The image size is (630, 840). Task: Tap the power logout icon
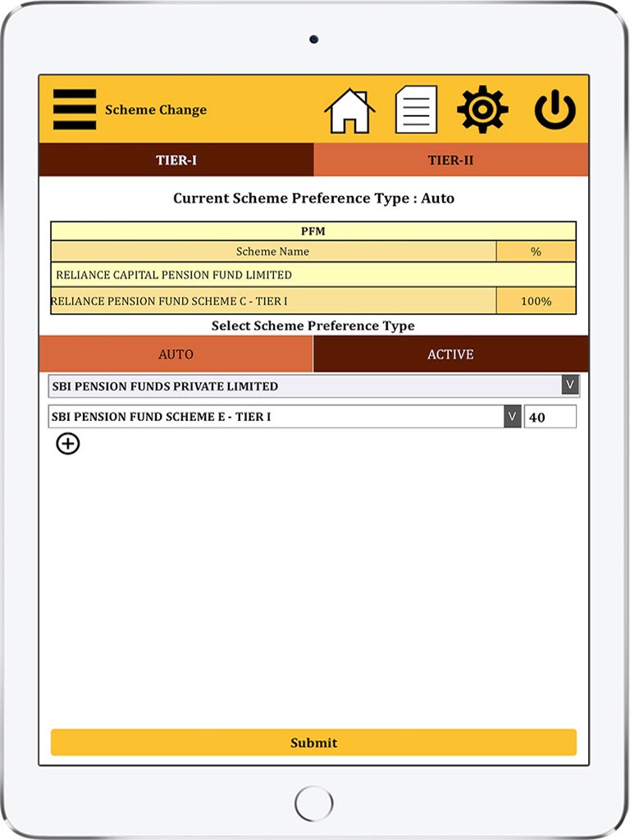coord(555,109)
